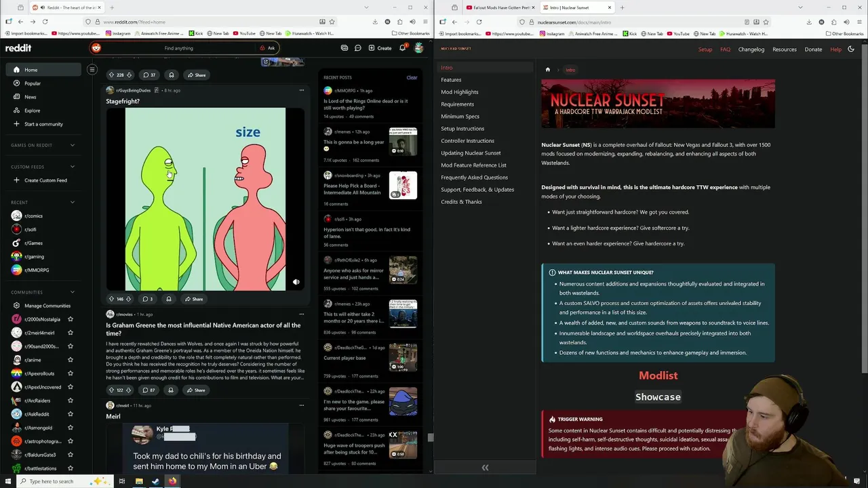Screen dimensions: 868x488
Task: Reload the Reddit browser window page
Action: [45, 22]
